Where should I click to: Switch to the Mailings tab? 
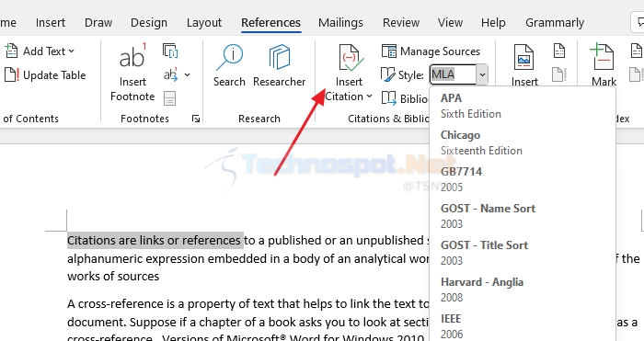click(x=340, y=23)
